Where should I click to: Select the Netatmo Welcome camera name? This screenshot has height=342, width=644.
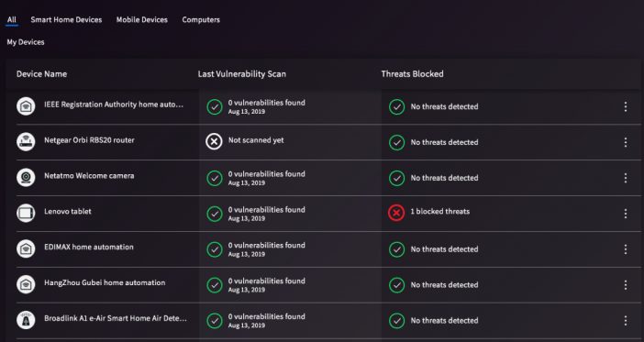[x=89, y=176]
